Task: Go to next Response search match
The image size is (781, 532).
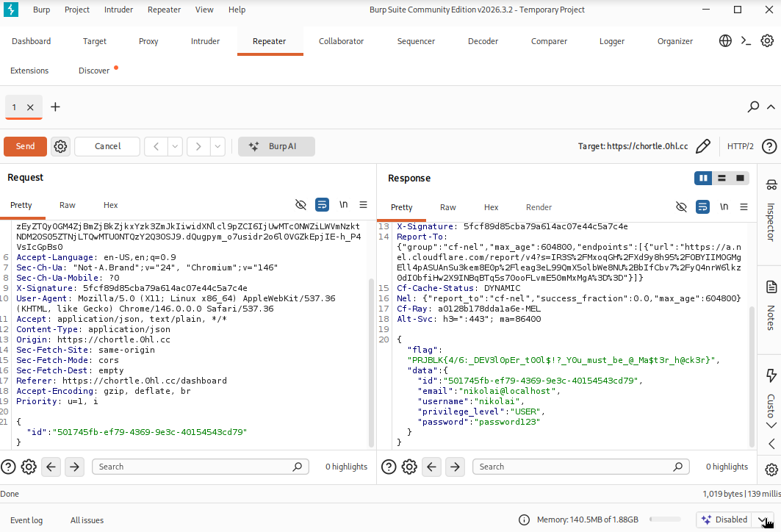Action: [x=455, y=467]
